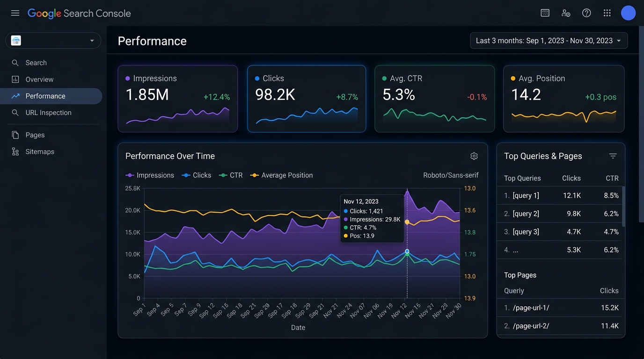Click the Sep 1 x-axis label
The width and height of the screenshot is (644, 359).
[139, 310]
